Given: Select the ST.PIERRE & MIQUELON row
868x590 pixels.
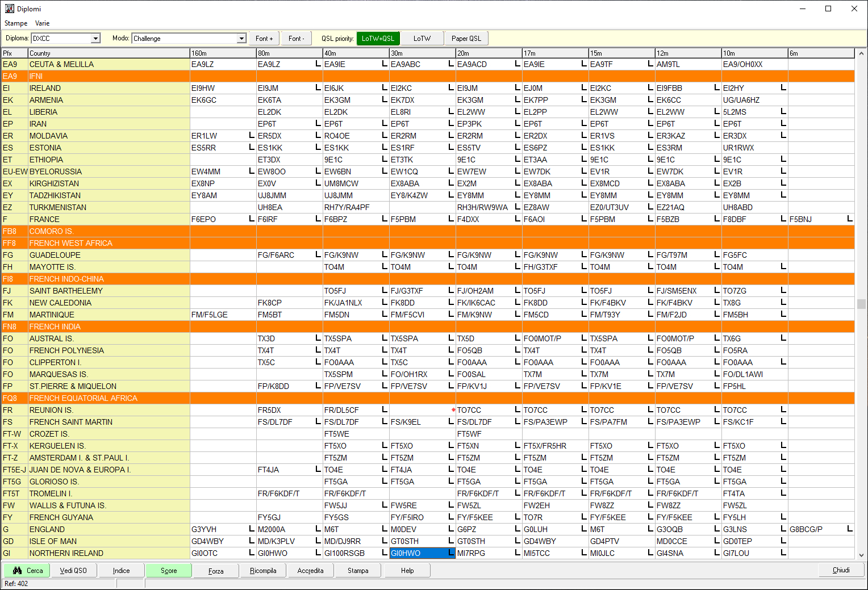Looking at the screenshot, I should (428, 386).
